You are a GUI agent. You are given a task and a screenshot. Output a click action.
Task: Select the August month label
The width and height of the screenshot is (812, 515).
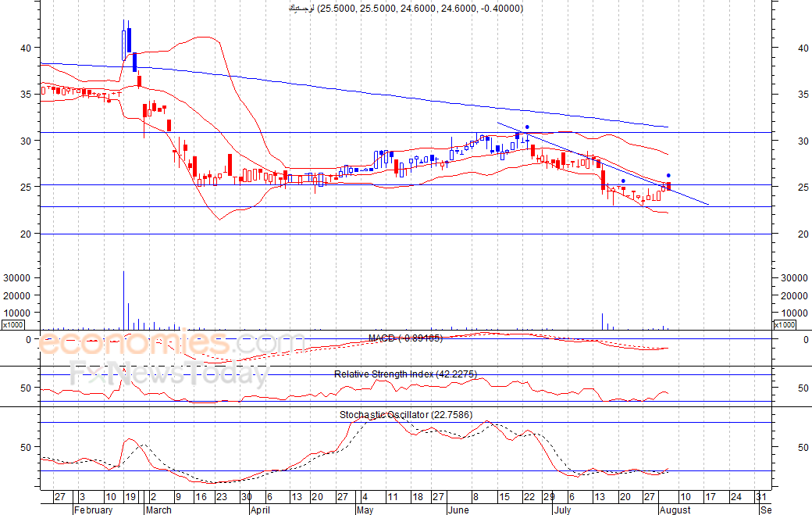pos(675,510)
